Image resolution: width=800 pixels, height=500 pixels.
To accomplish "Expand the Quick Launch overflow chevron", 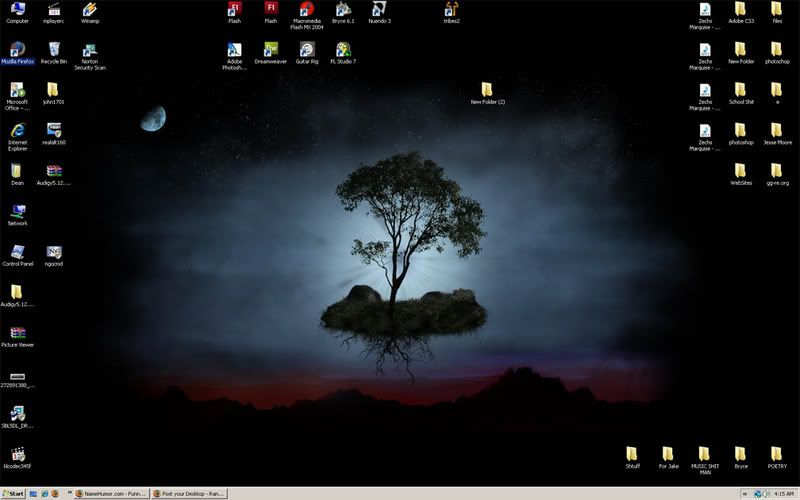I will pyautogui.click(x=69, y=493).
